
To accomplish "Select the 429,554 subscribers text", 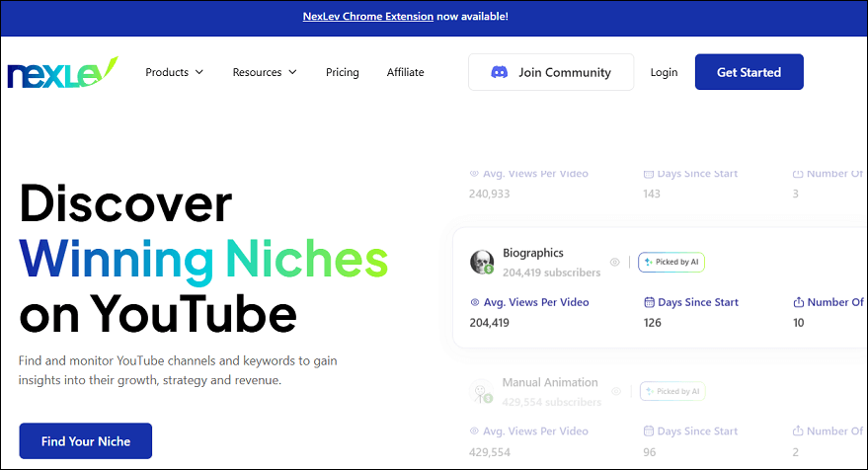I will [552, 403].
